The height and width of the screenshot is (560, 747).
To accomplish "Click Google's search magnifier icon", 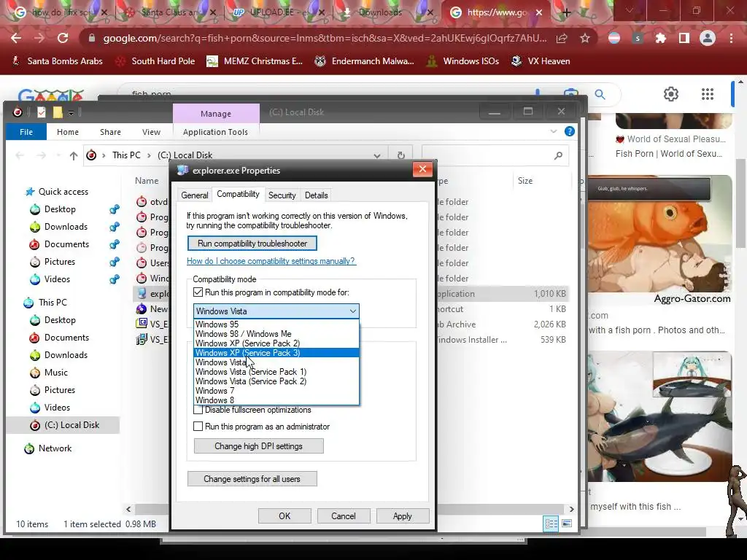I will (600, 94).
